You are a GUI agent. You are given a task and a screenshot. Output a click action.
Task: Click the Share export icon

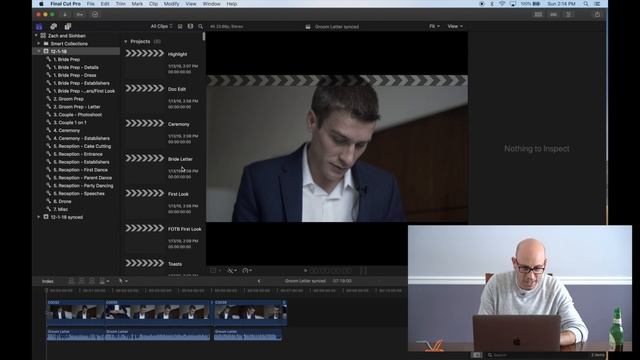click(597, 14)
